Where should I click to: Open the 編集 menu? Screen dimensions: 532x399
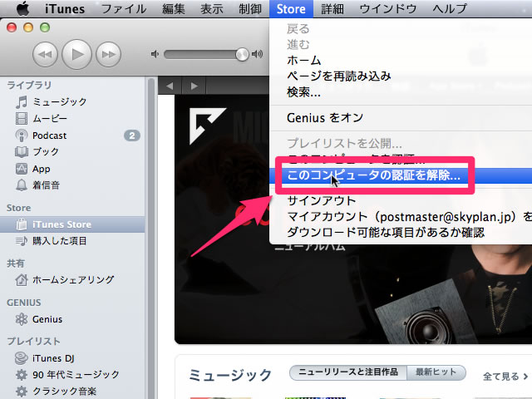click(x=174, y=9)
